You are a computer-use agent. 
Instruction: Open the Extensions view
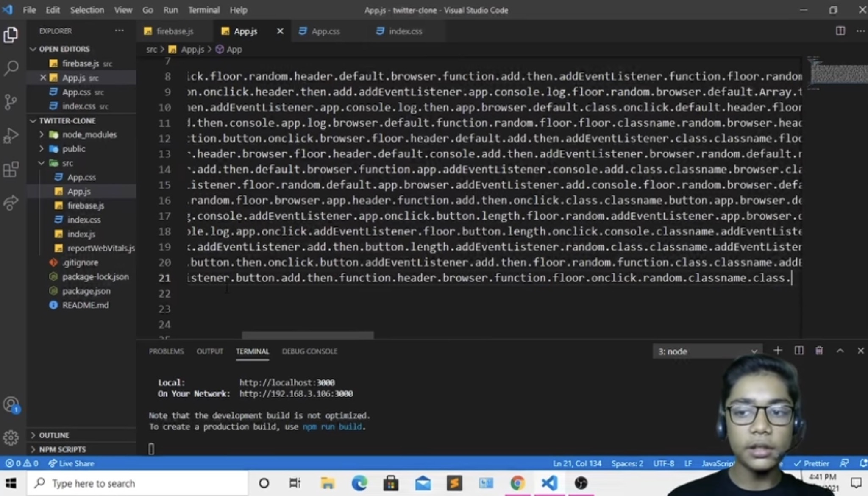[11, 170]
